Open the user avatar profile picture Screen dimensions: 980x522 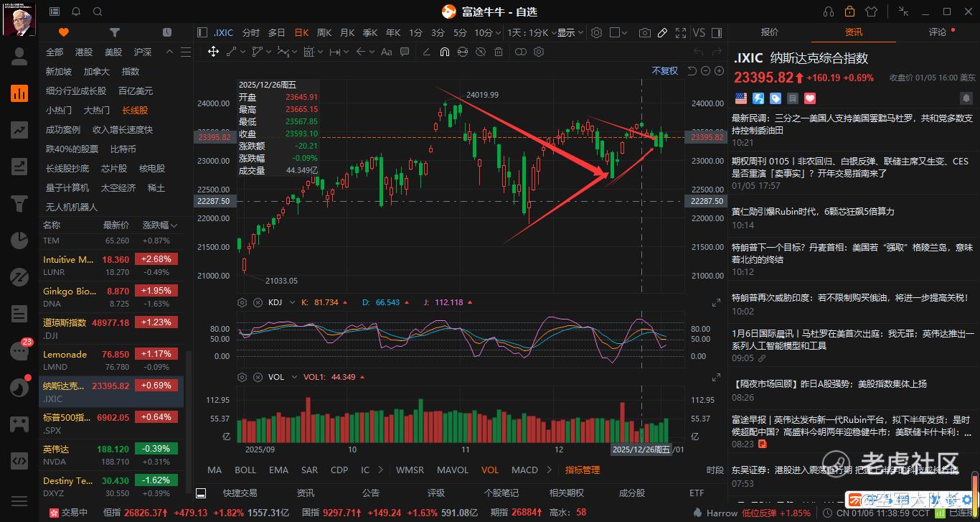click(19, 19)
